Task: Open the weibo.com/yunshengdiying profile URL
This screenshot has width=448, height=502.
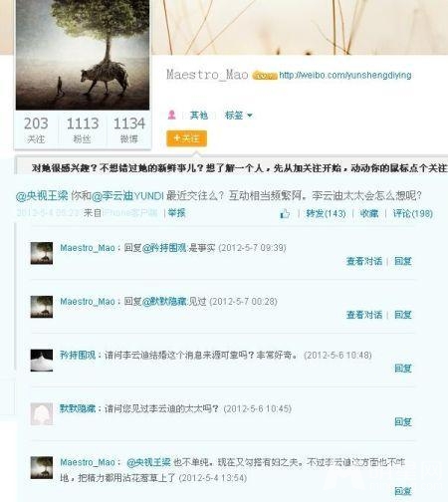Action: coord(345,76)
